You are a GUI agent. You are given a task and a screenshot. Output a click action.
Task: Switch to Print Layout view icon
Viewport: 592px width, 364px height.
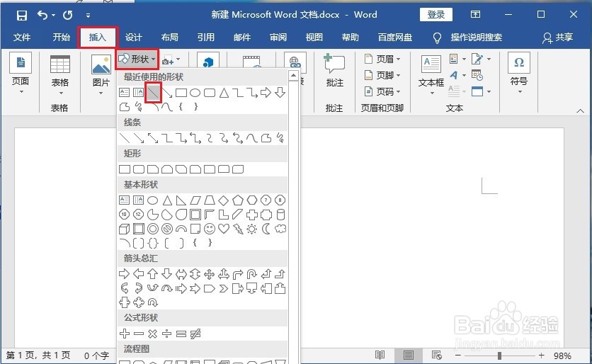[x=408, y=356]
